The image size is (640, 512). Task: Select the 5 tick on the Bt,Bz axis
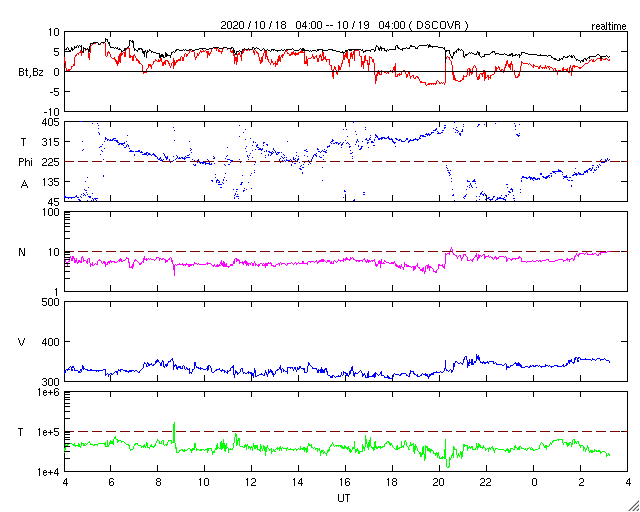(56, 51)
